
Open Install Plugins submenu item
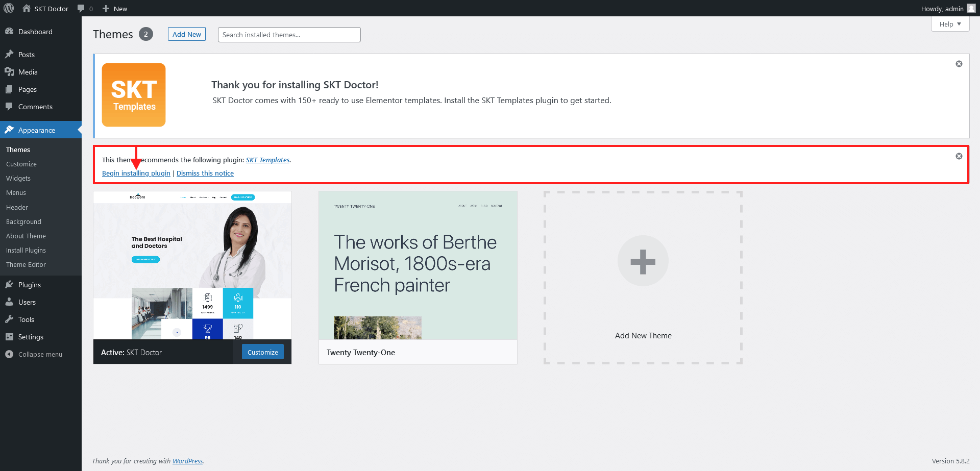tap(26, 250)
